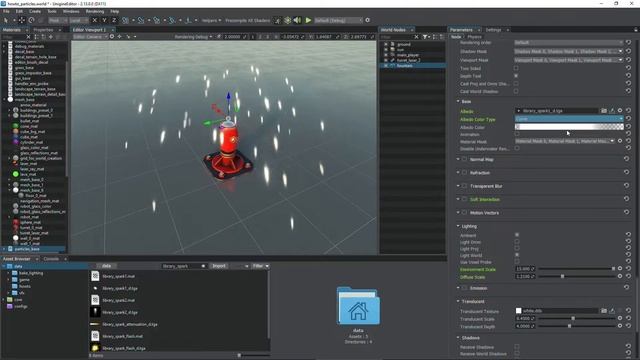Open the Asset Browser Filter dropdown

point(260,266)
